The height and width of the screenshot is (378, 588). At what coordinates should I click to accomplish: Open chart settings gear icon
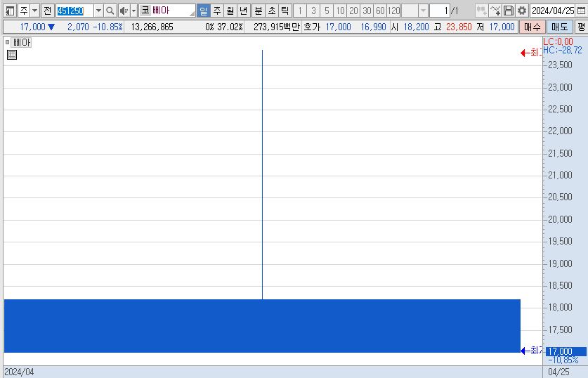tap(522, 11)
